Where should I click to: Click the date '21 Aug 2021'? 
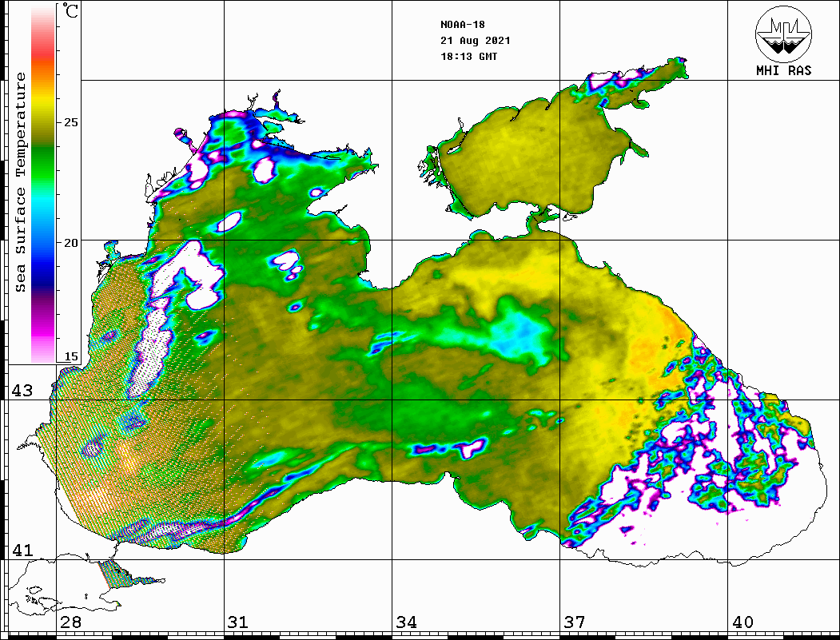[476, 41]
